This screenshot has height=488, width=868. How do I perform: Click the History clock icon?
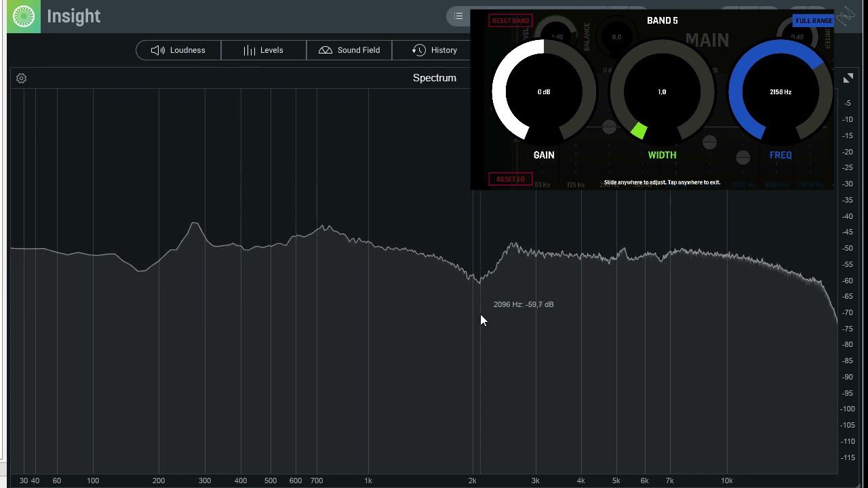(419, 50)
